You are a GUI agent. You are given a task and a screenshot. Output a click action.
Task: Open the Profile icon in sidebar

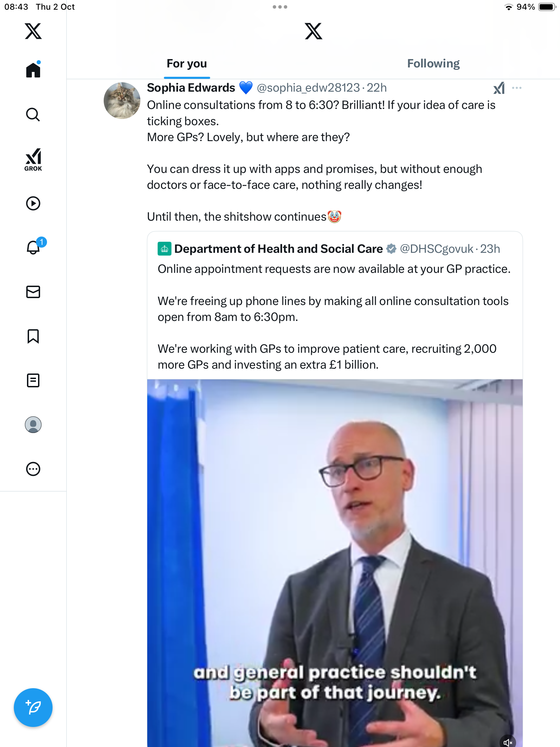(33, 425)
